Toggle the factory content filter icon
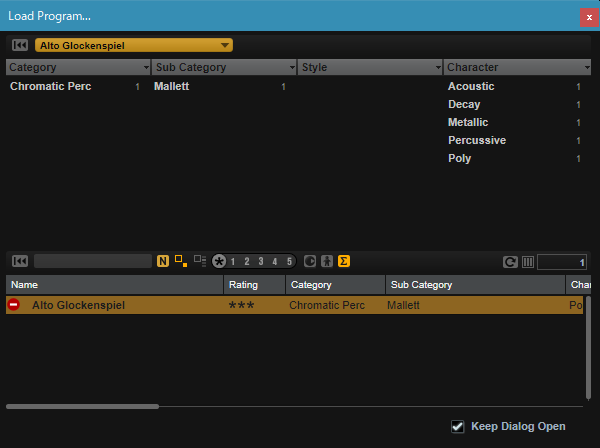Screen dimensions: 600x448 pyautogui.click(x=310, y=261)
